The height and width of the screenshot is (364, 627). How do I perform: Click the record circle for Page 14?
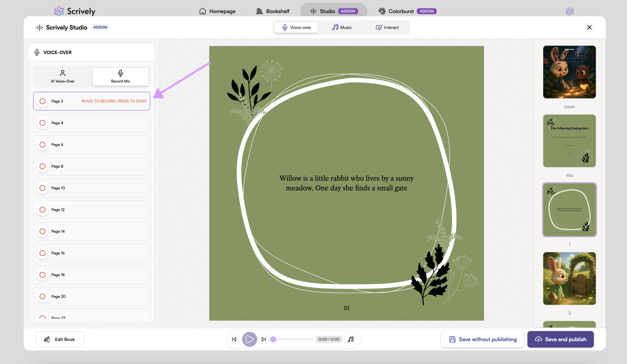pyautogui.click(x=42, y=231)
